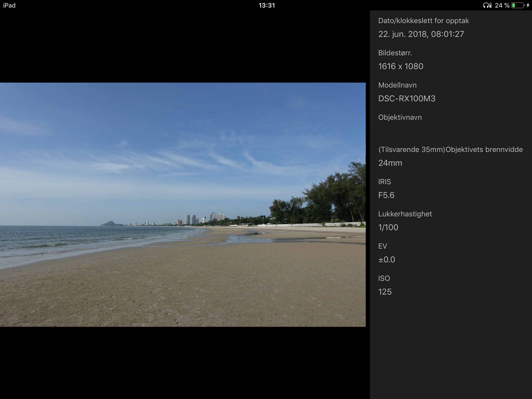
Task: Tap the Dato/klokkeslett for opptak label
Action: pyautogui.click(x=423, y=21)
